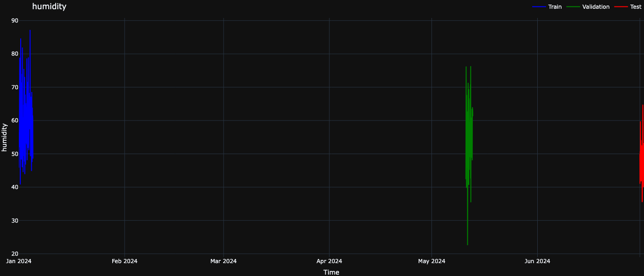This screenshot has width=644, height=276.
Task: Click the vertical 'humidity' y-axis title
Action: (x=5, y=137)
